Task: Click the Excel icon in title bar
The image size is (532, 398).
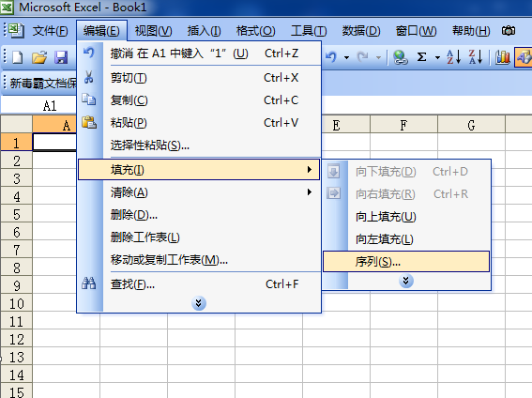Action: [x=7, y=8]
